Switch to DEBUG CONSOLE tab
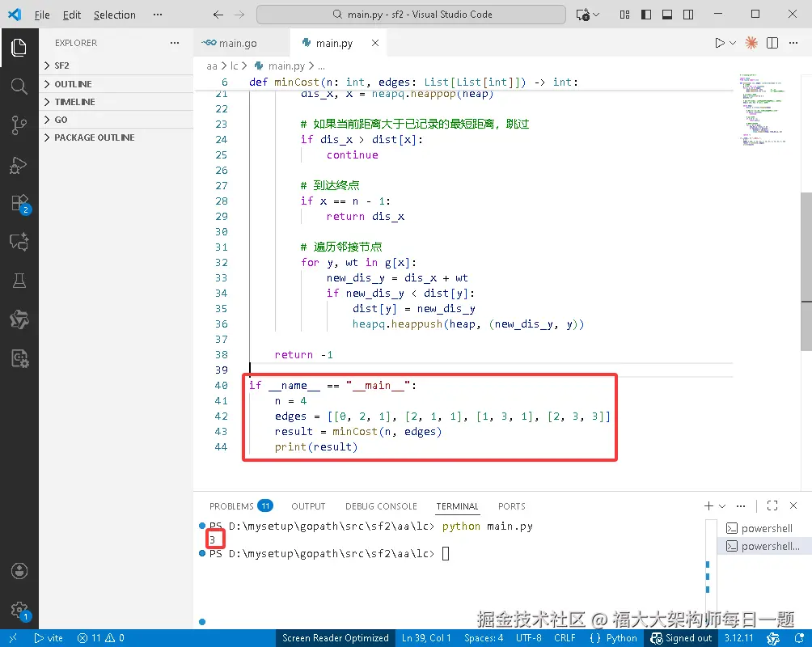812x647 pixels. (x=381, y=506)
